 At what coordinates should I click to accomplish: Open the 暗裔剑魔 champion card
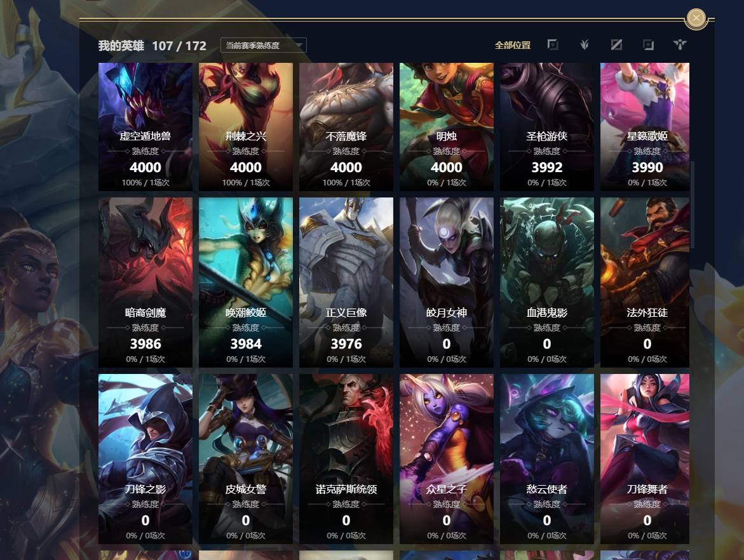pos(145,282)
